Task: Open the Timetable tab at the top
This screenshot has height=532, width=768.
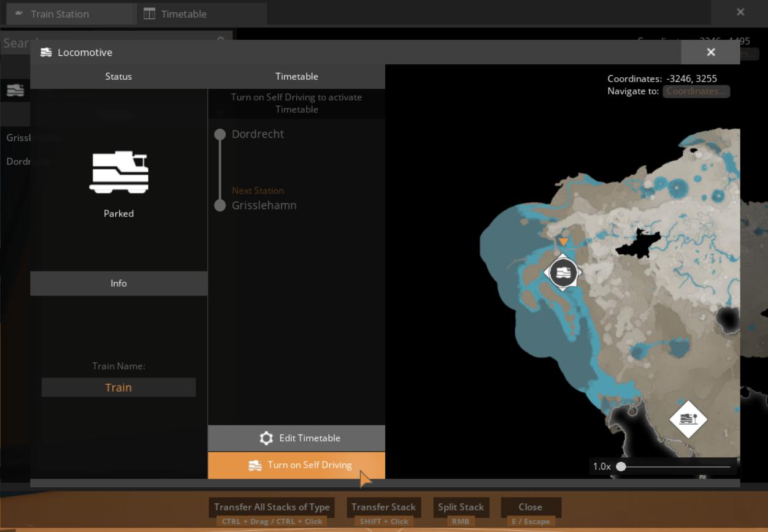Action: click(183, 14)
